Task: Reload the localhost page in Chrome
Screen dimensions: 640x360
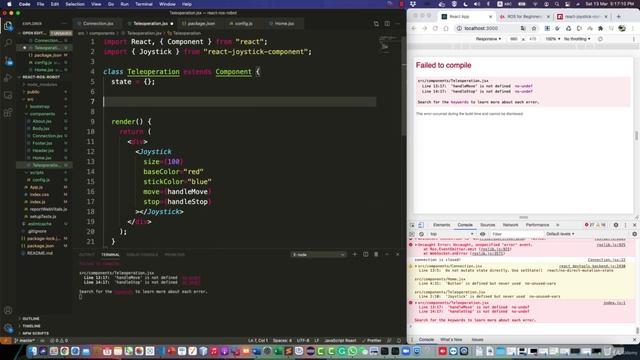Action: point(435,28)
